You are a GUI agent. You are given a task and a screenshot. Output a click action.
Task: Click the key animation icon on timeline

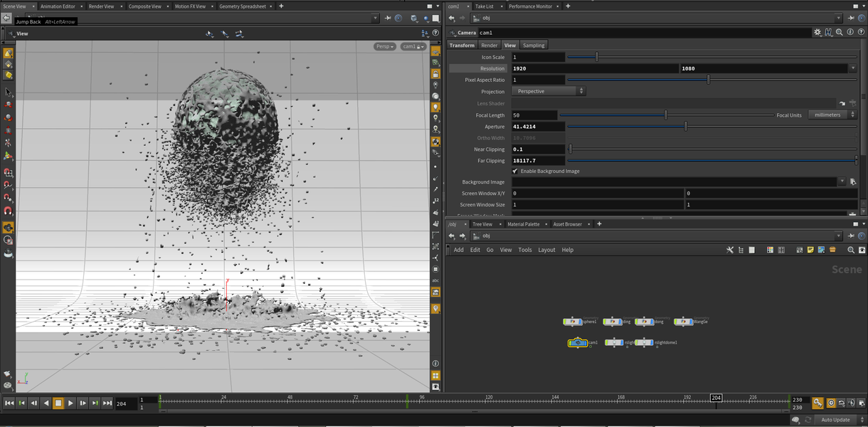(x=818, y=404)
